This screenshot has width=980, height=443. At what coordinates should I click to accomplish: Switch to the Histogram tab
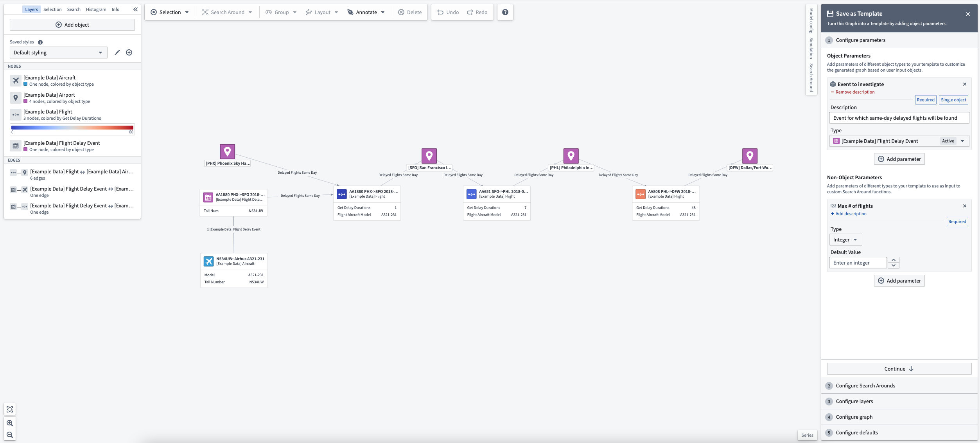coord(96,9)
